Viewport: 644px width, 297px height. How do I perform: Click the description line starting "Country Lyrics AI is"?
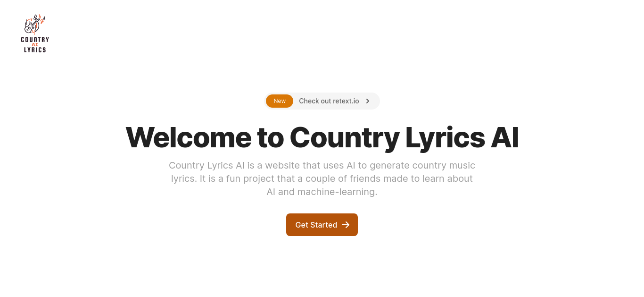(322, 165)
